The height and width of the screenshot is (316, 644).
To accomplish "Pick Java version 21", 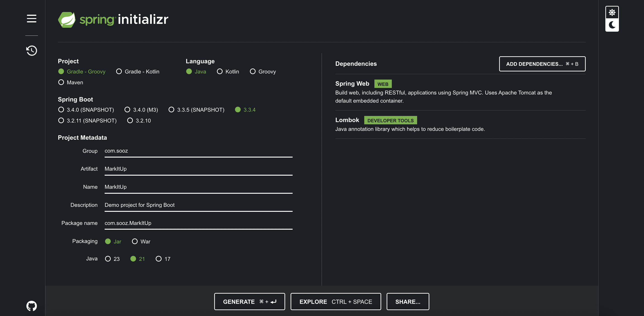I will coord(138,259).
